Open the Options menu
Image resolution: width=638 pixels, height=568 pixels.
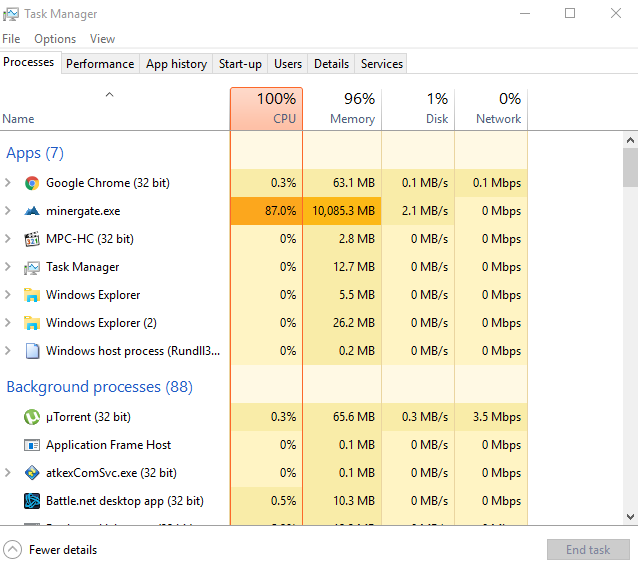point(55,39)
